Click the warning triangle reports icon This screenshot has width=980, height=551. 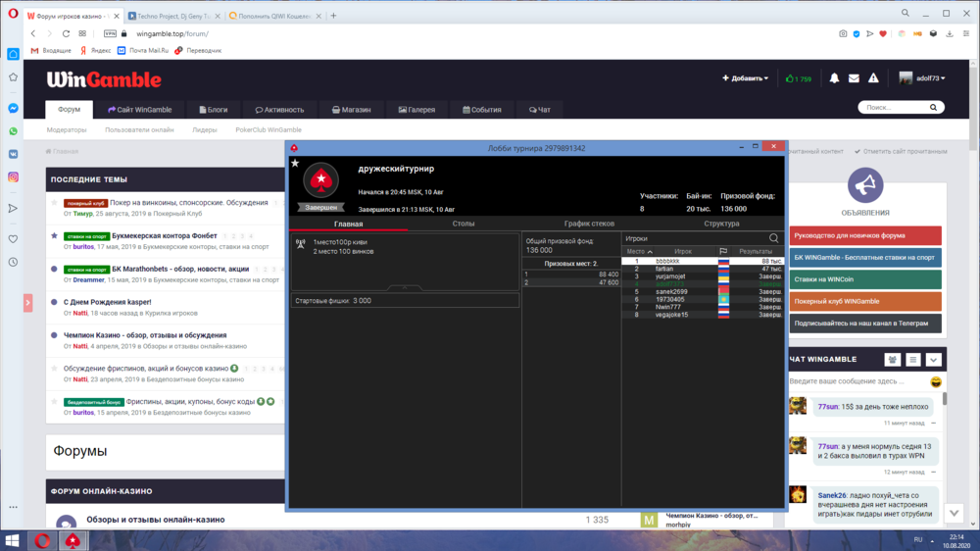[874, 78]
